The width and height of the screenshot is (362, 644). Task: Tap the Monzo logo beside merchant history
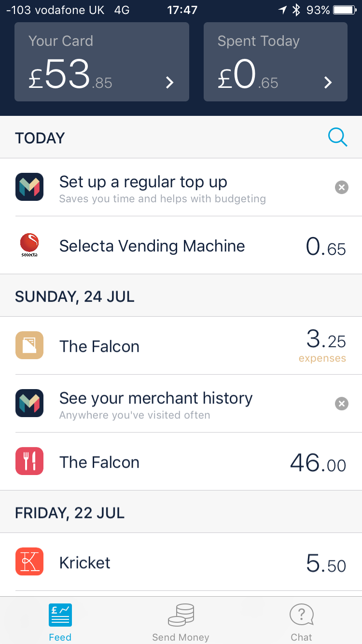(x=29, y=403)
